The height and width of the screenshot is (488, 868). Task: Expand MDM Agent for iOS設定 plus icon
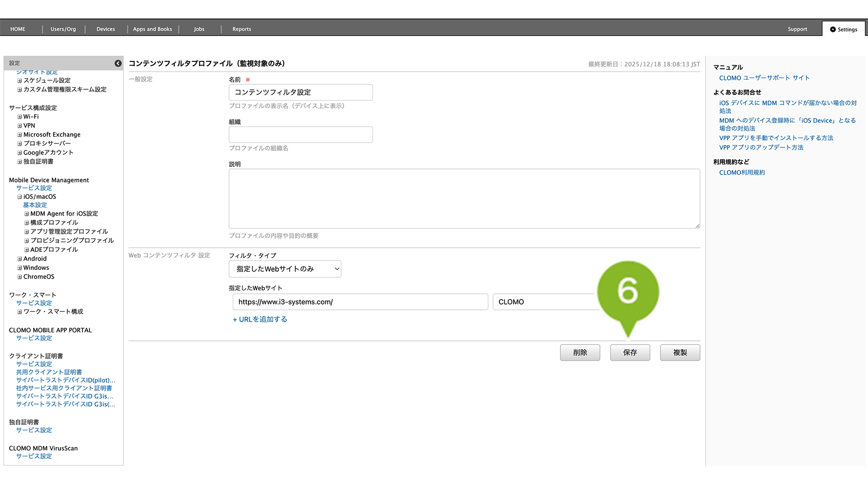[26, 214]
